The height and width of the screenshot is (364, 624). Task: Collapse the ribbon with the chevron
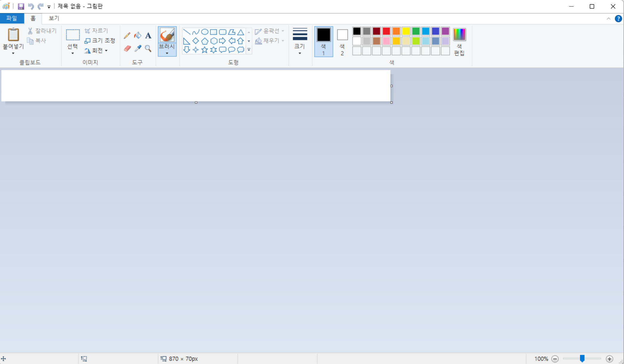point(608,18)
